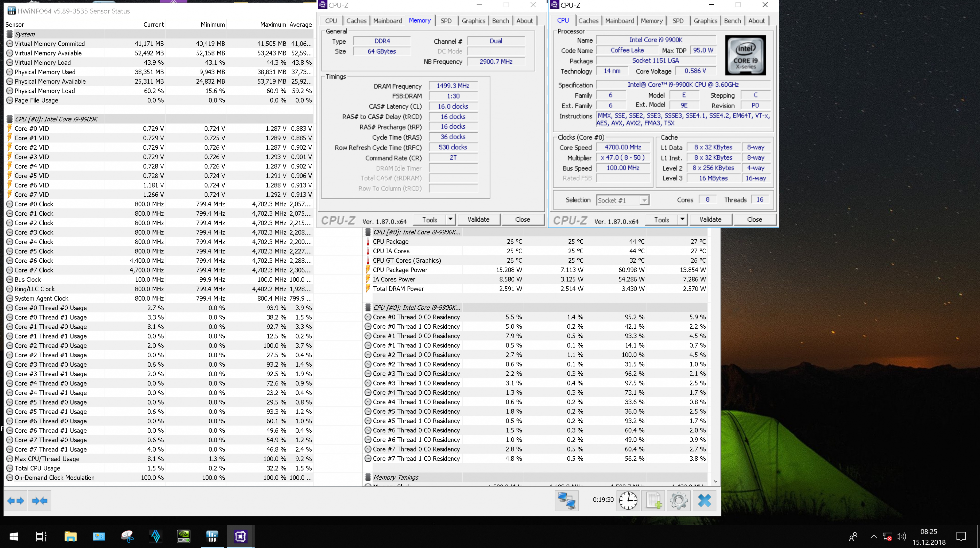
Task: Click Tools button in the right CPU-Z window
Action: tap(662, 219)
